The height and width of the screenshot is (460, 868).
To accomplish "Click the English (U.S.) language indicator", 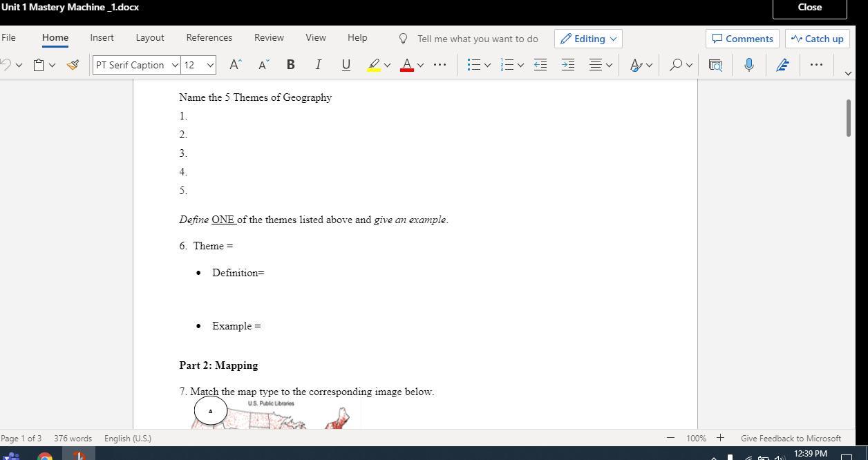I will tap(128, 438).
